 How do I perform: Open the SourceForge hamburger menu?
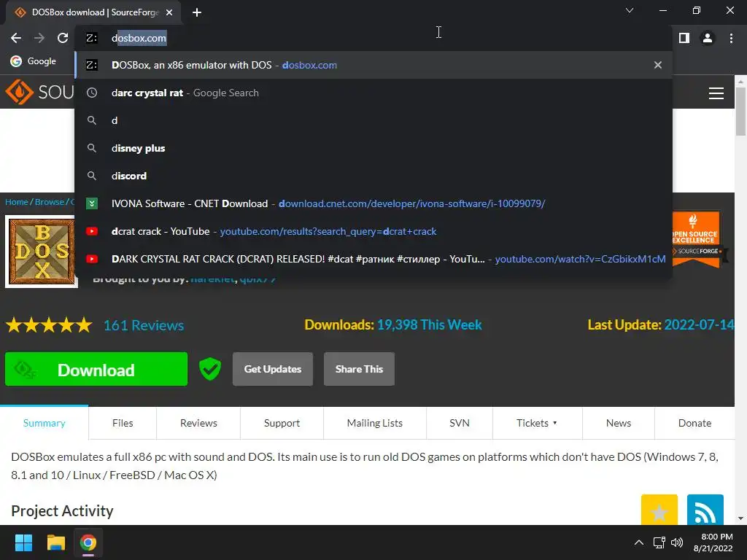(x=716, y=93)
